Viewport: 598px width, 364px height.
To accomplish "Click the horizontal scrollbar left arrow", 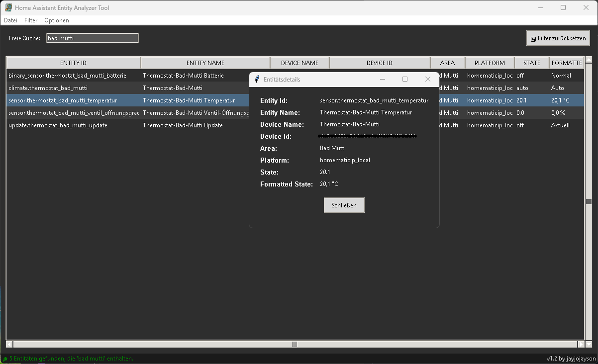I will (x=9, y=344).
